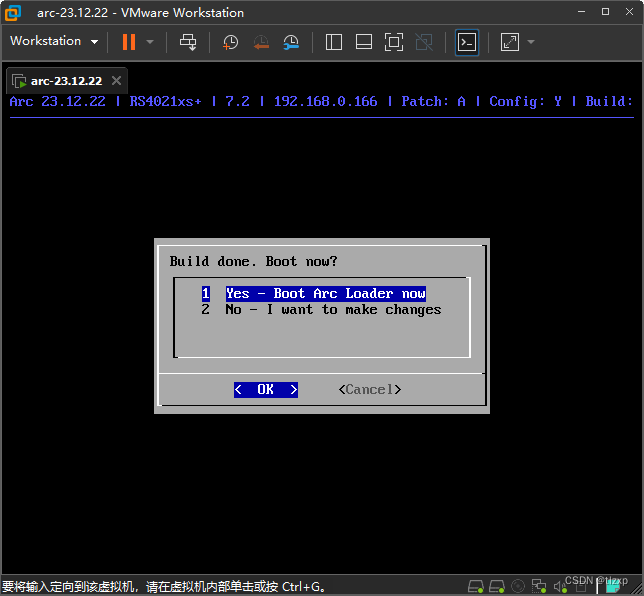Open the snapshot manager icon

291,42
